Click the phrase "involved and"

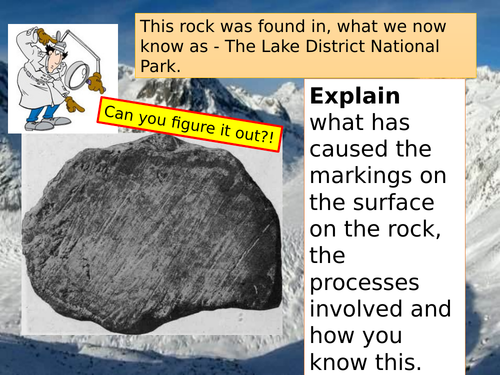click(x=380, y=309)
